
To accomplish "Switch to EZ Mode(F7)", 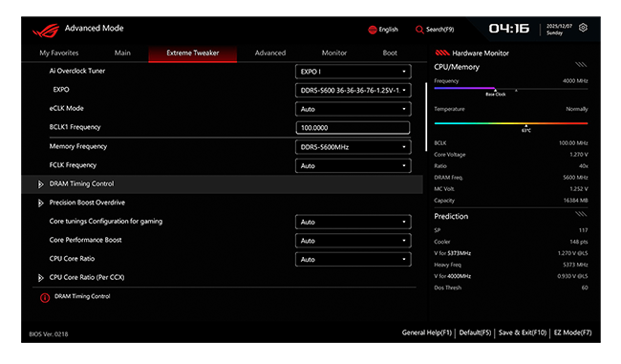I will click(x=572, y=332).
